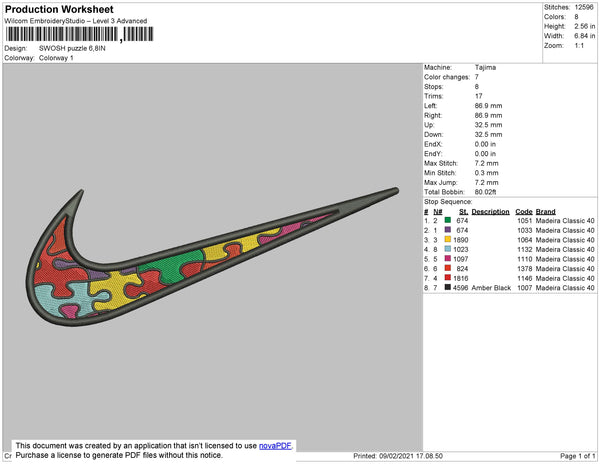Click the 'Production Worksheet' title
Viewport: 600px width, 464px height.
(x=59, y=9)
